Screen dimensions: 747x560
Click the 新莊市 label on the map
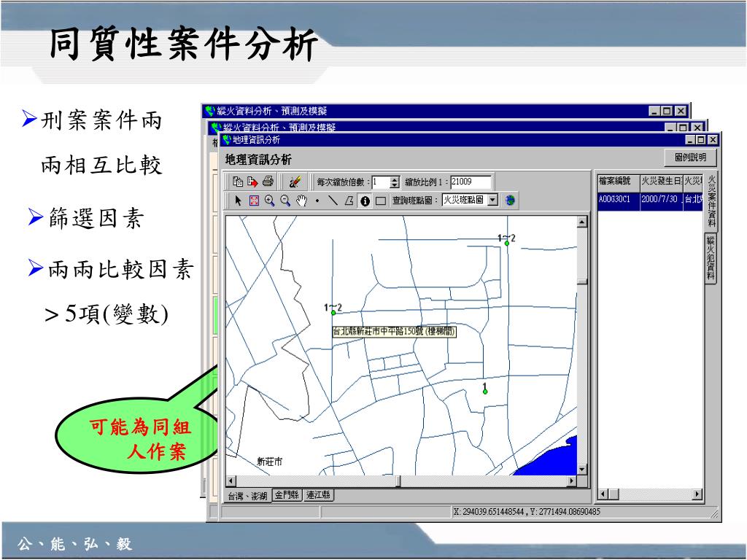point(270,462)
